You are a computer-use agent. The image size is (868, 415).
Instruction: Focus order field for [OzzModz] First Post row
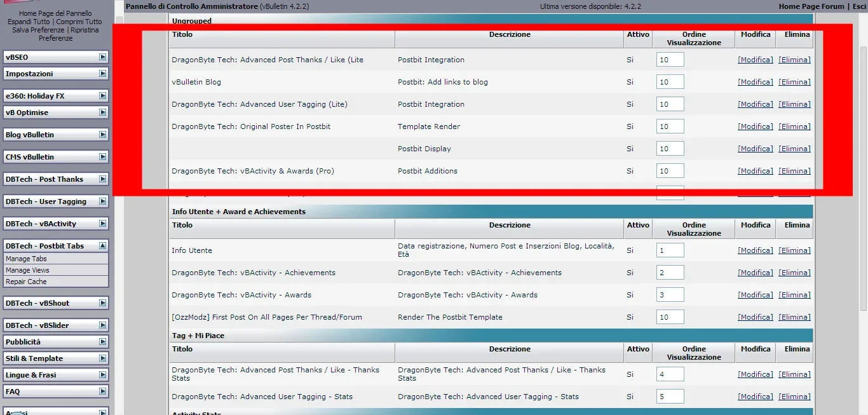click(x=670, y=317)
